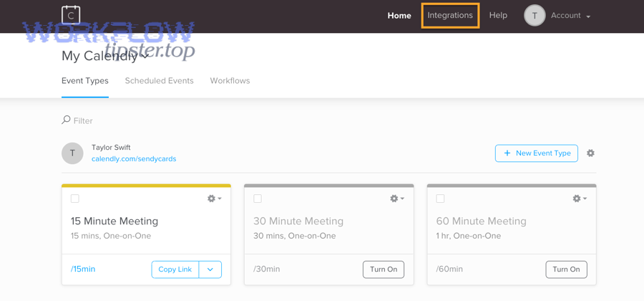This screenshot has height=301, width=644.
Task: Click the account avatar in the header
Action: pos(535,16)
